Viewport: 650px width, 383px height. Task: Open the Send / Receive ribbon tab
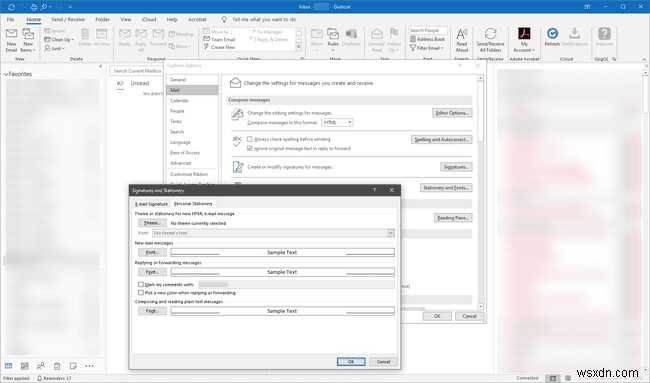click(68, 19)
